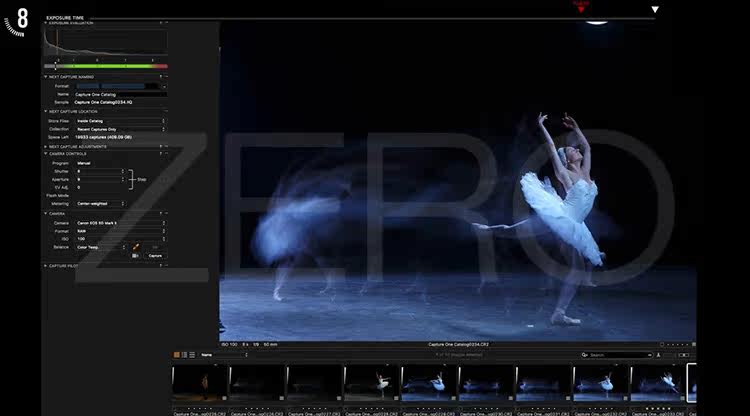Click the Manual program value
The image size is (750, 416).
84,163
